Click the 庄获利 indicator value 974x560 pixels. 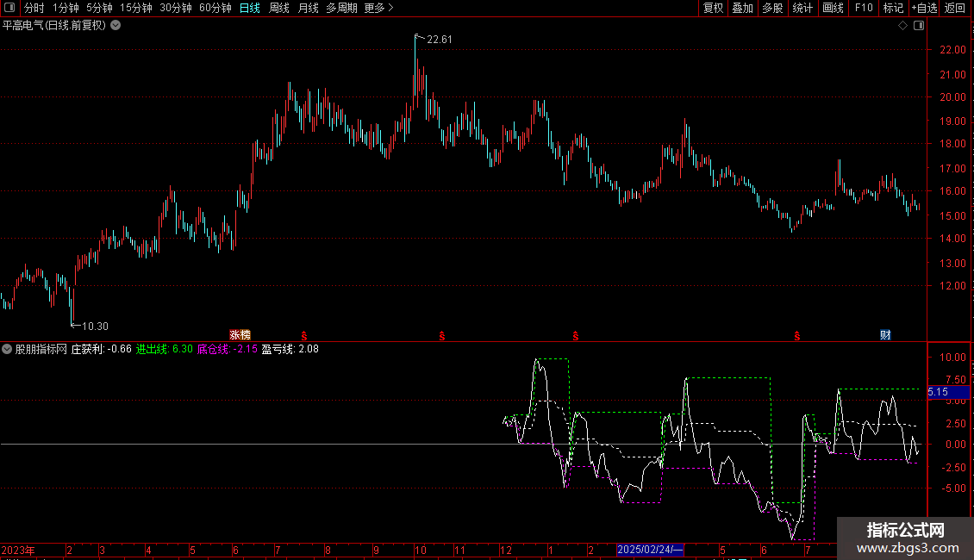point(101,349)
